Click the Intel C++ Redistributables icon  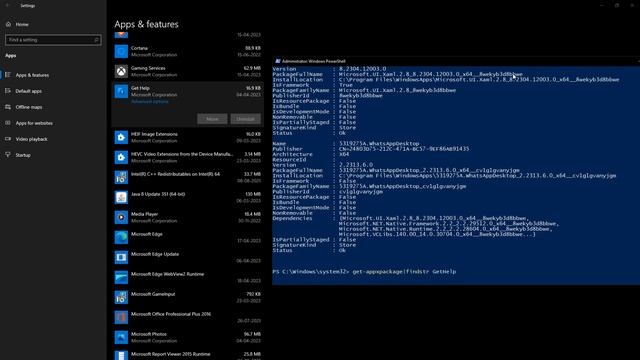(121, 178)
